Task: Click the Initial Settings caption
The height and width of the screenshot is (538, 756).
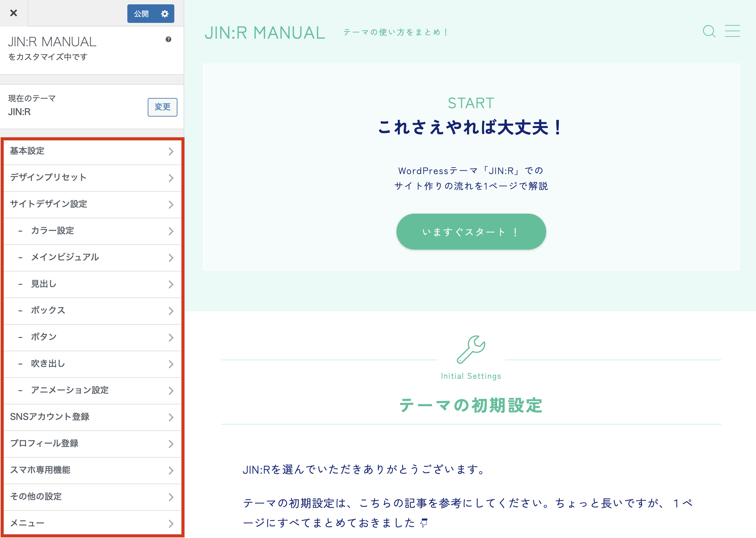Action: pyautogui.click(x=471, y=376)
